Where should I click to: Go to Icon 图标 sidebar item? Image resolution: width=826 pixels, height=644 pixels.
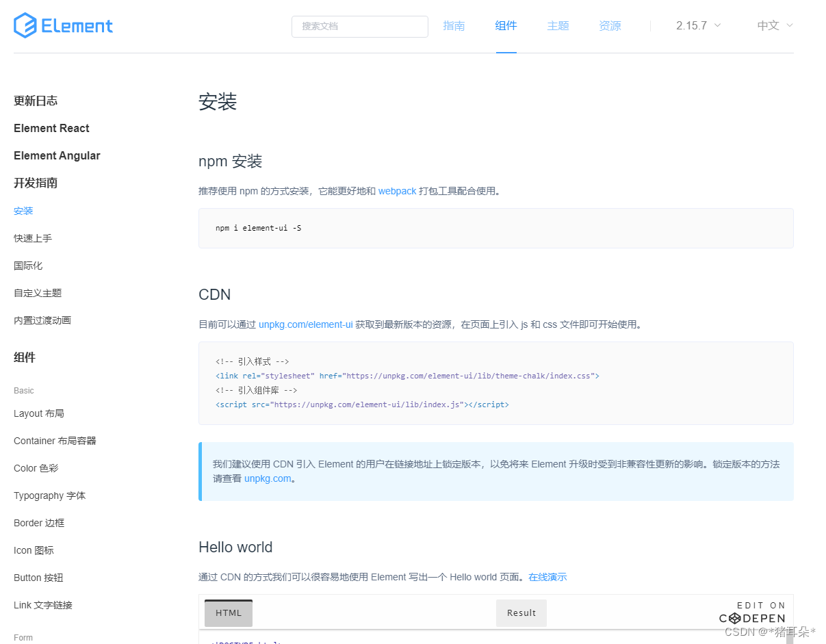coord(34,550)
